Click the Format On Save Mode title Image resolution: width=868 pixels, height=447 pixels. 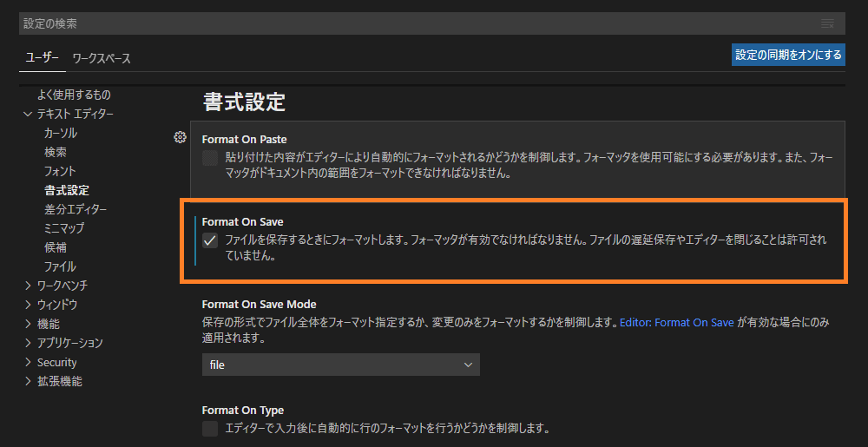[x=259, y=305]
